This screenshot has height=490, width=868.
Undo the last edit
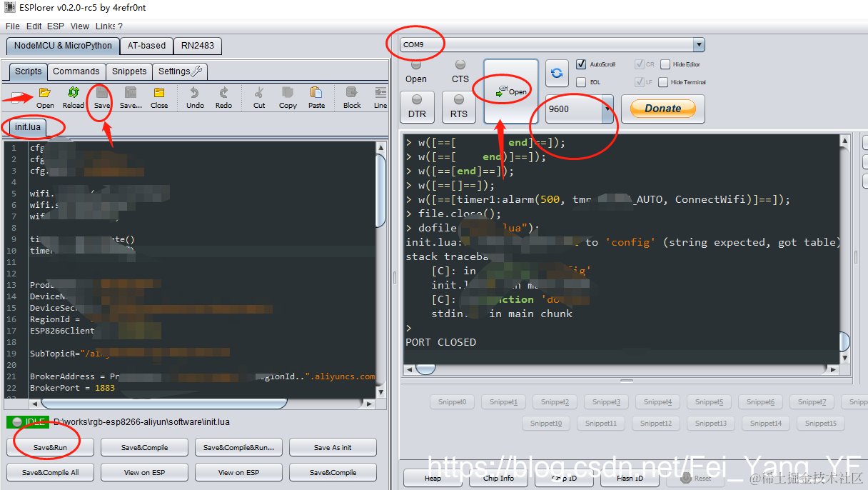click(x=195, y=97)
